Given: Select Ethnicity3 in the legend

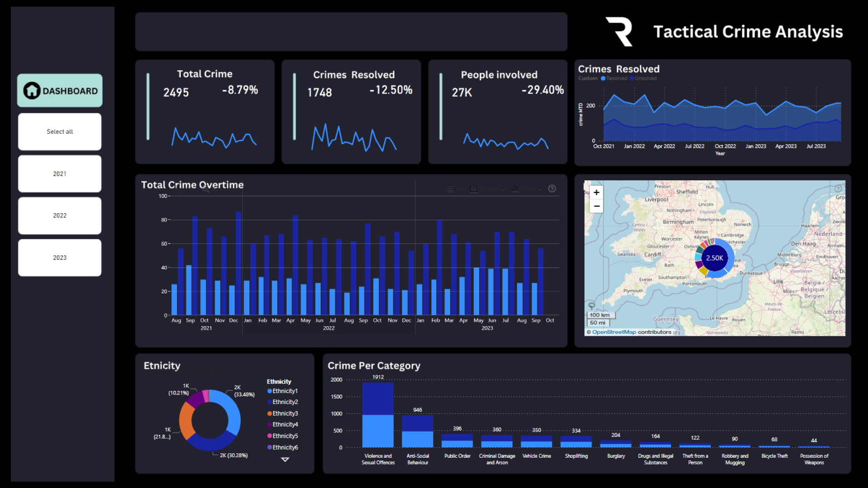Looking at the screenshot, I should 283,413.
